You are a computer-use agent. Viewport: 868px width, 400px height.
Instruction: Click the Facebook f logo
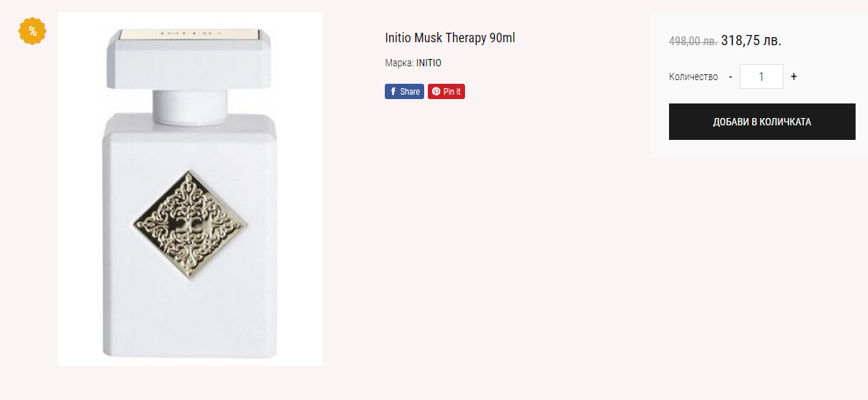click(x=393, y=92)
